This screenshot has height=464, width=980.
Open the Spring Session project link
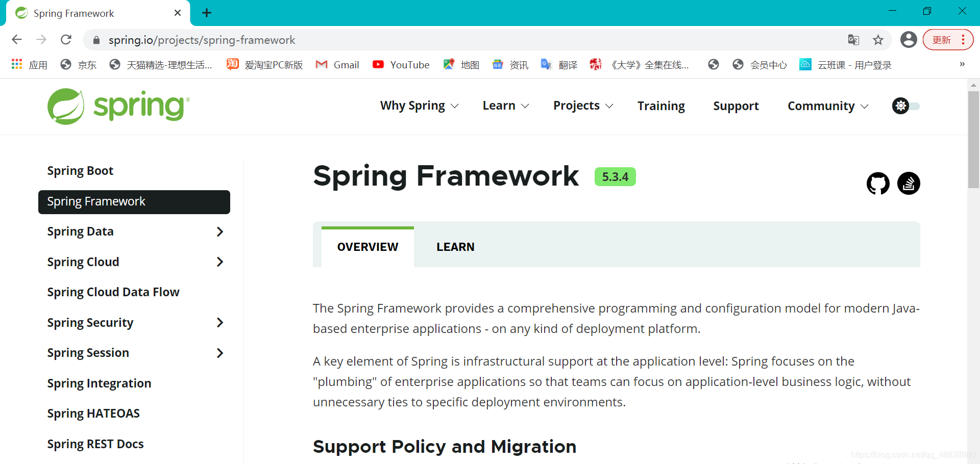coord(88,353)
